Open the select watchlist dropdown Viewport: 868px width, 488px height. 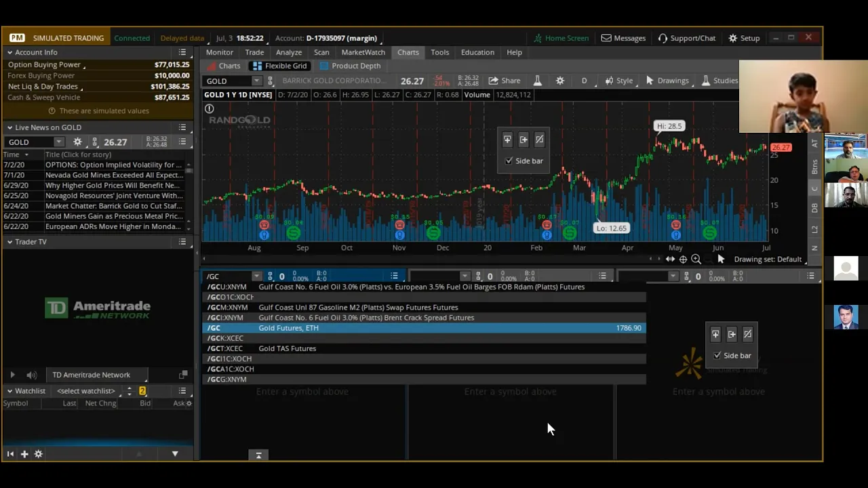point(85,391)
